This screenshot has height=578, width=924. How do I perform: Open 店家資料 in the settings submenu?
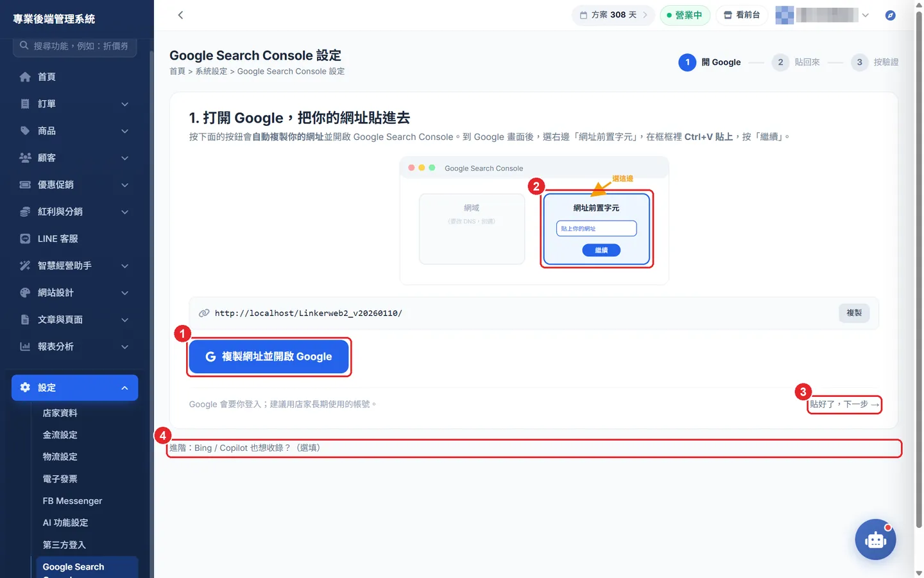click(x=60, y=413)
